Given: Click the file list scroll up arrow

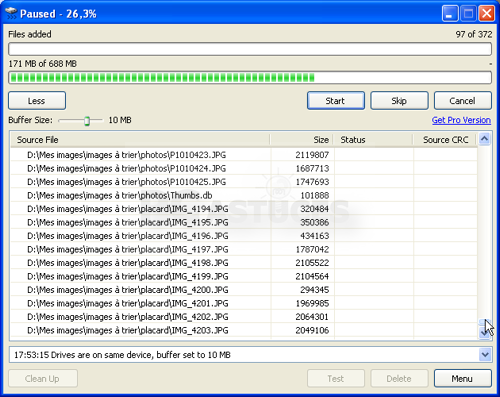Looking at the screenshot, I should [x=484, y=139].
